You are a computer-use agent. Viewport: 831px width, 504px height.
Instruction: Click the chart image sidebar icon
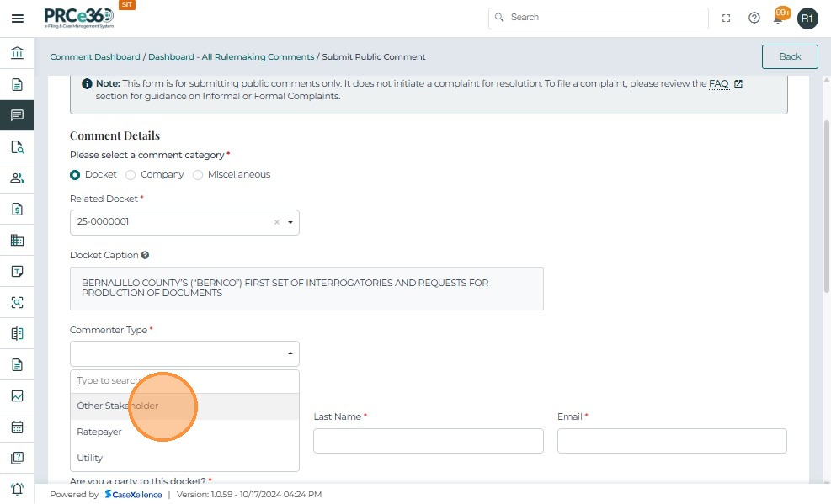point(17,395)
